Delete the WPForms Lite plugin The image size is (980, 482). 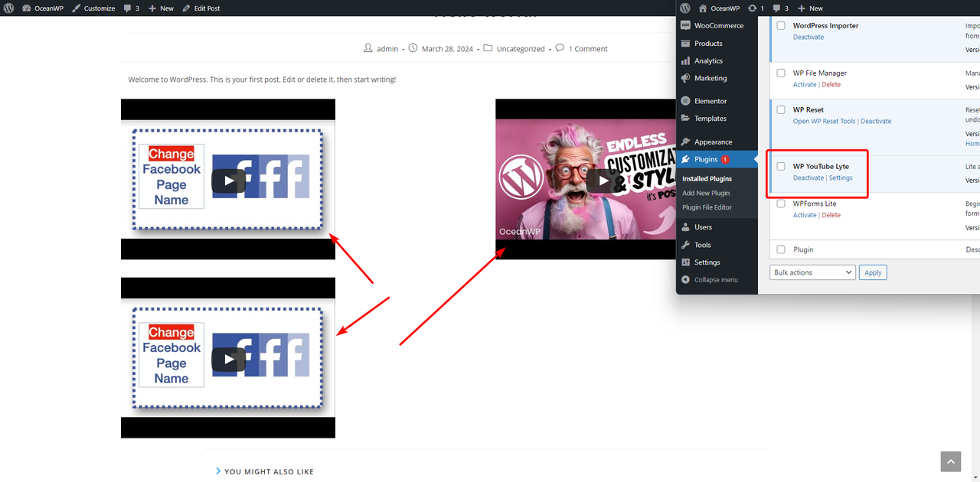831,215
